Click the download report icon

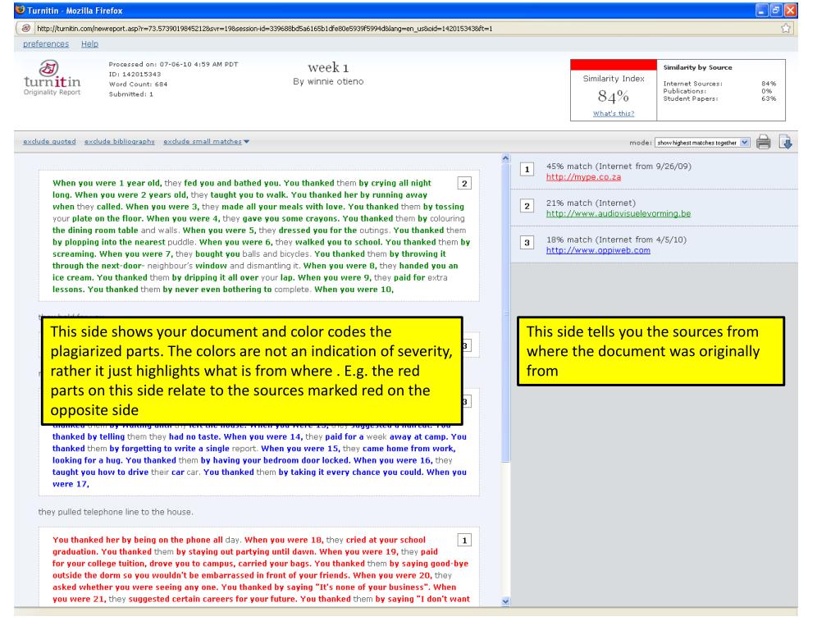coord(786,142)
